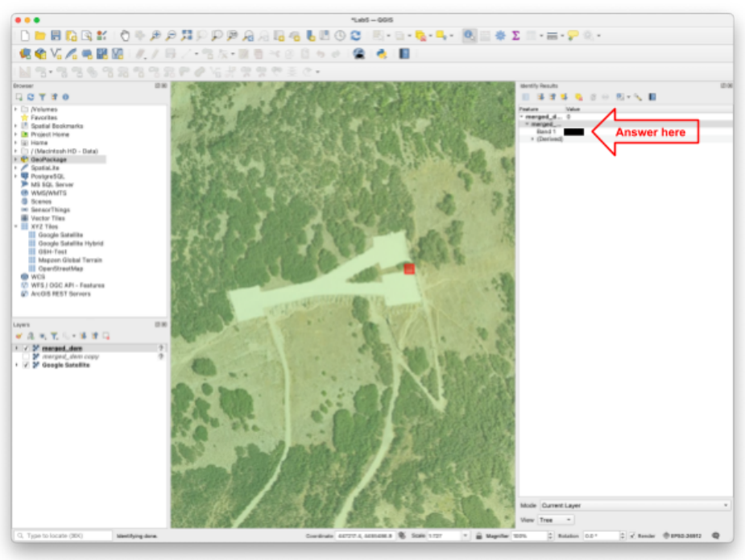The height and width of the screenshot is (560, 745).
Task: Click the Rotation stepper arrows
Action: pos(623,536)
